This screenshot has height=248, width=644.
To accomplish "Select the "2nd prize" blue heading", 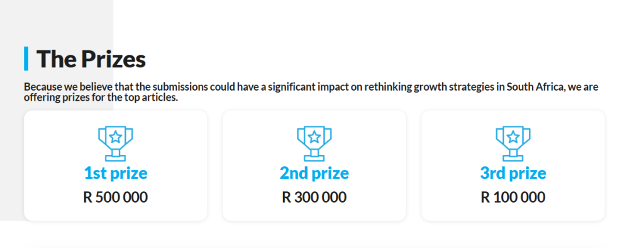I will 314,173.
